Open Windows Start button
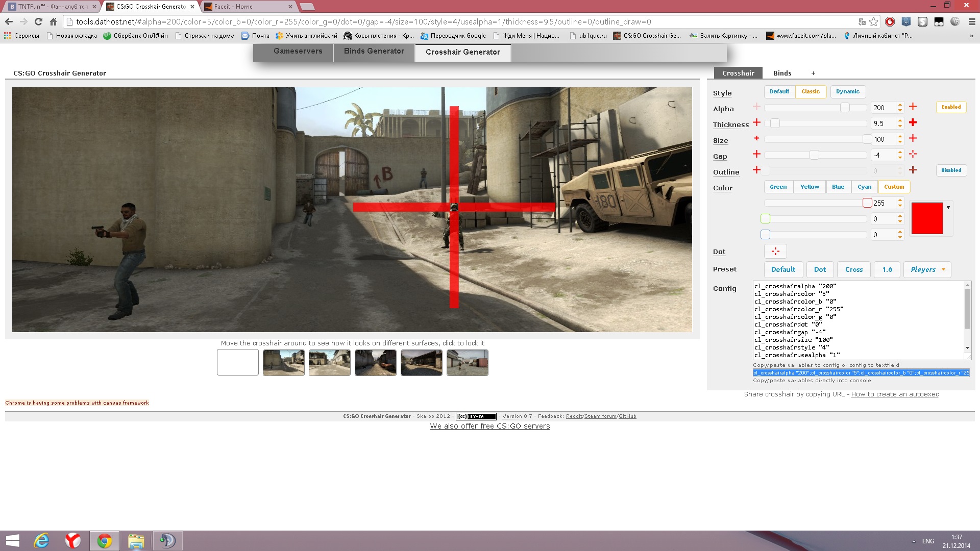This screenshot has height=551, width=980. (x=12, y=541)
